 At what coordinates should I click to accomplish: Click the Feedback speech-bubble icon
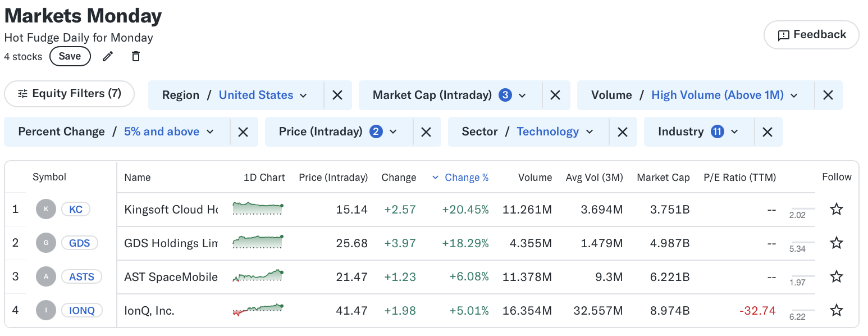point(784,34)
